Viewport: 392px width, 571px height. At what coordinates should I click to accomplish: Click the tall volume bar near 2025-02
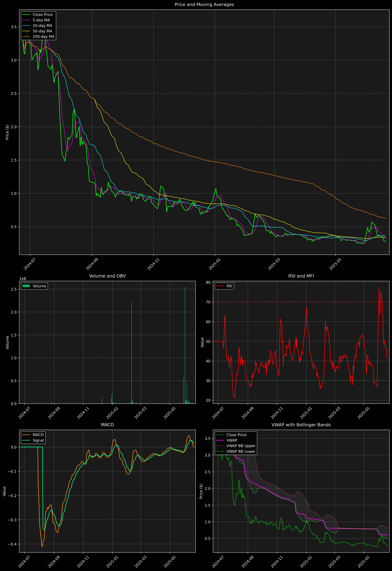click(x=131, y=353)
